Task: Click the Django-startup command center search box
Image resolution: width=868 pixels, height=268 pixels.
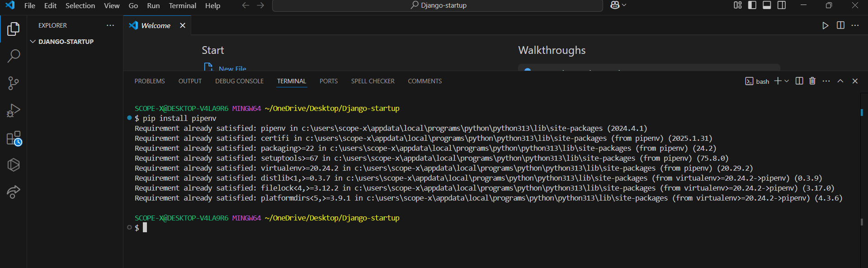Action: click(x=438, y=5)
